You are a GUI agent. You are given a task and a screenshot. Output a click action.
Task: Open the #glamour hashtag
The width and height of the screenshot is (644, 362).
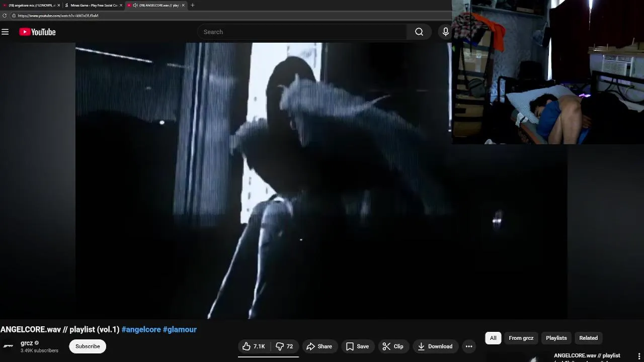click(180, 329)
